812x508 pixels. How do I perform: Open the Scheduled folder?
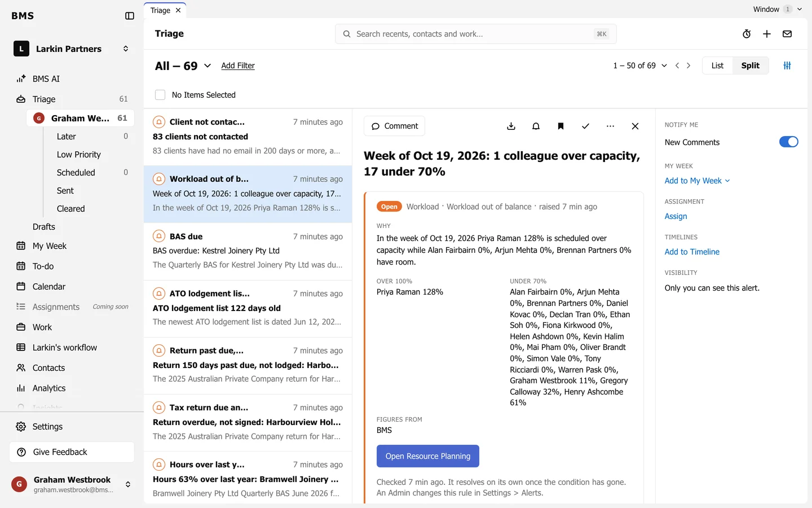coord(76,173)
